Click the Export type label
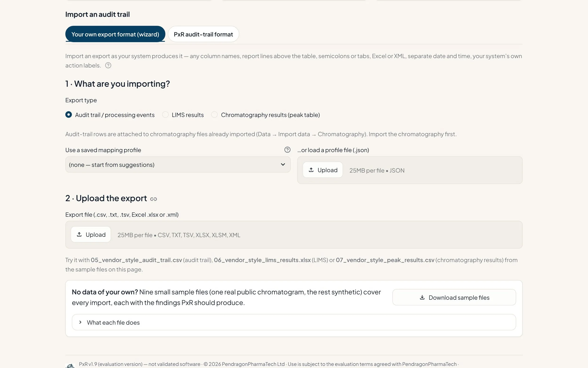Viewport: 588px width, 368px height. click(81, 100)
